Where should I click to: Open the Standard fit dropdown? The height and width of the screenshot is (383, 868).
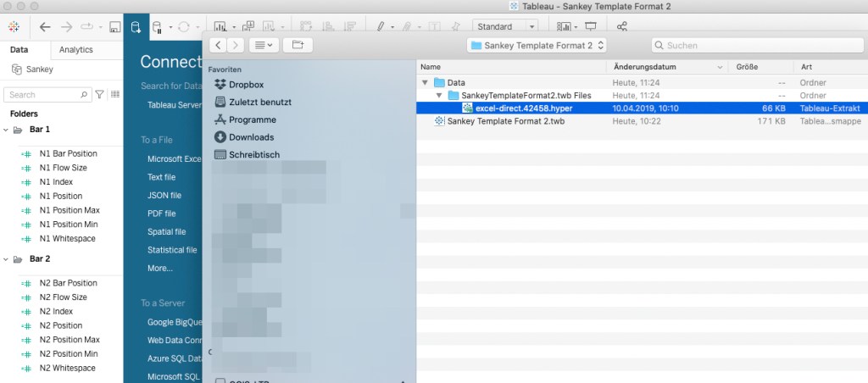[505, 26]
